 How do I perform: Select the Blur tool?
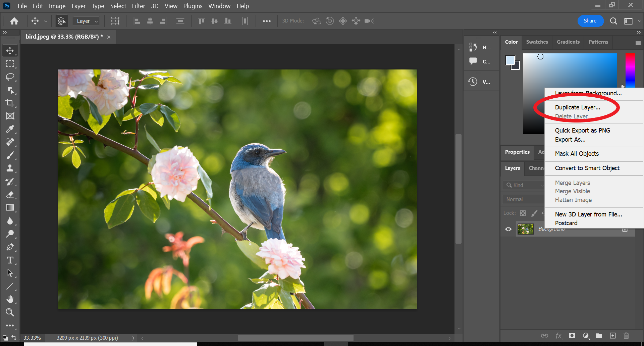pos(10,221)
